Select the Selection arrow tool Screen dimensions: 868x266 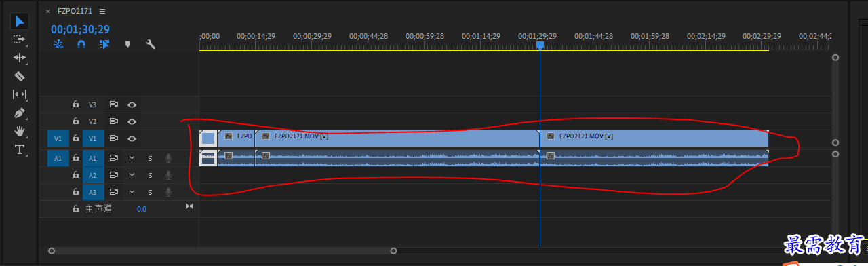coord(20,21)
